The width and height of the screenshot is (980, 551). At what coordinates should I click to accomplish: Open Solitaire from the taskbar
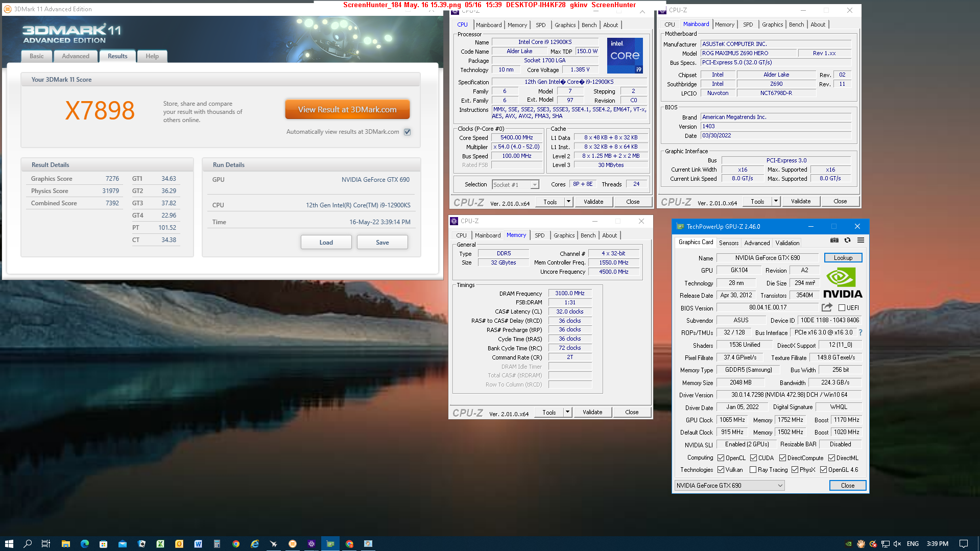pos(141,543)
